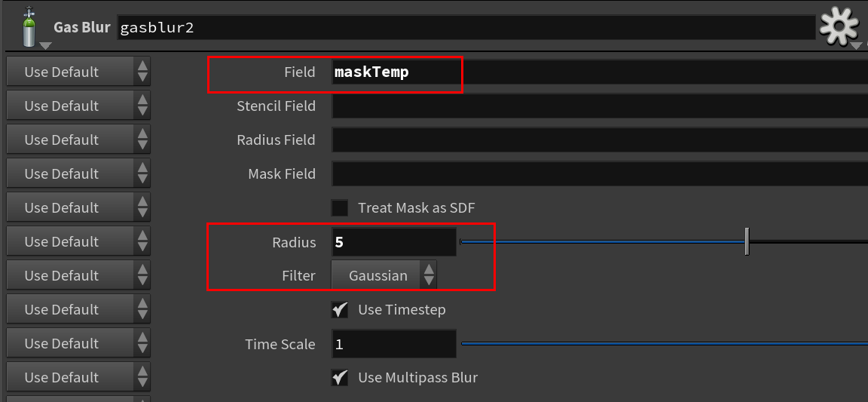Viewport: 868px width, 402px height.
Task: Click the node name field gasblur2
Action: click(x=466, y=28)
